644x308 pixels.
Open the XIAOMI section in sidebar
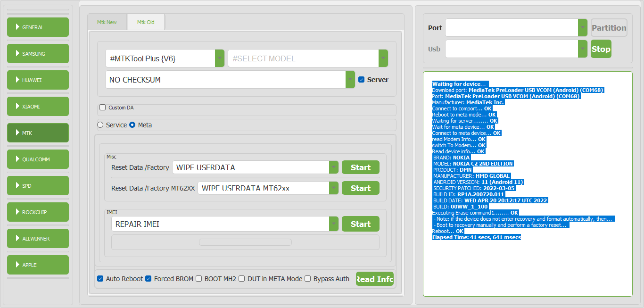coord(38,107)
